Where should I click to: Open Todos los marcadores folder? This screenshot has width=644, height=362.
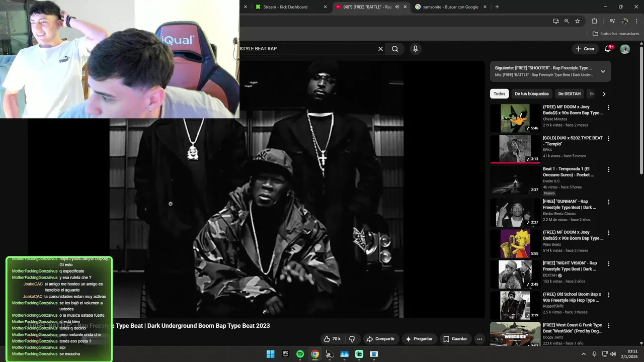coord(616,34)
